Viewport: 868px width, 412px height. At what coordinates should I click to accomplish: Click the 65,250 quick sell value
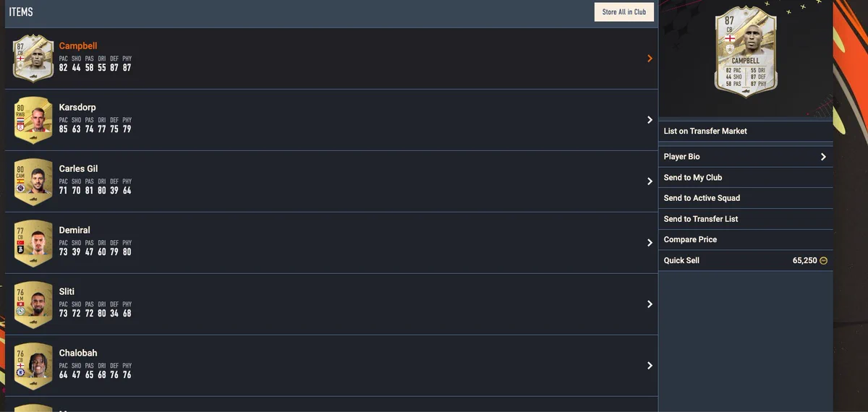pos(805,261)
